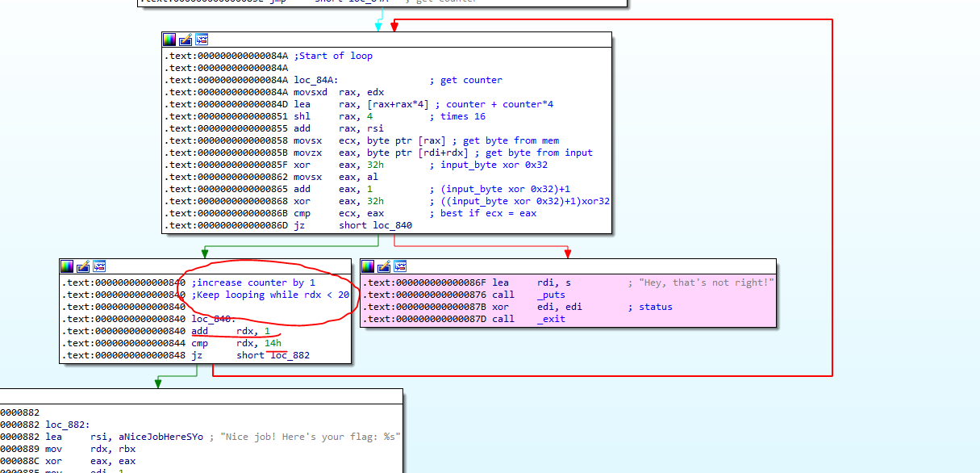Click the group nodes icon on loc_84A block
The image size is (980, 473).
(x=202, y=39)
